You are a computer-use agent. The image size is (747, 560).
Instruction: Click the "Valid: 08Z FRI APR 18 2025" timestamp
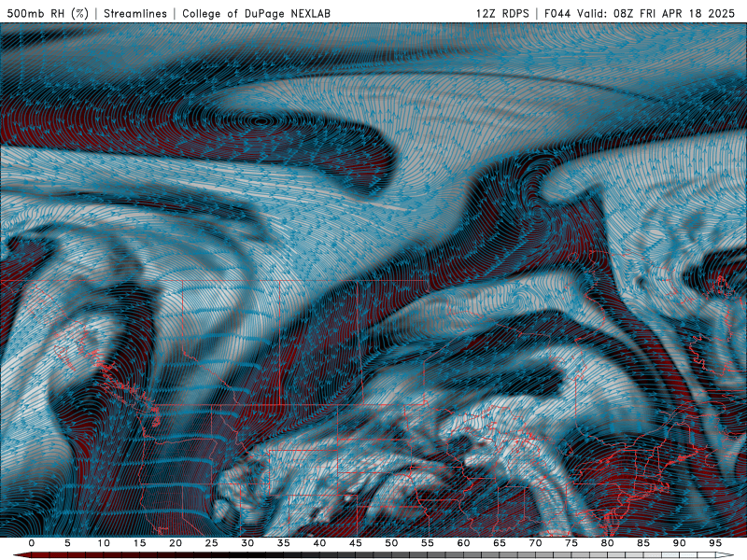click(x=656, y=13)
